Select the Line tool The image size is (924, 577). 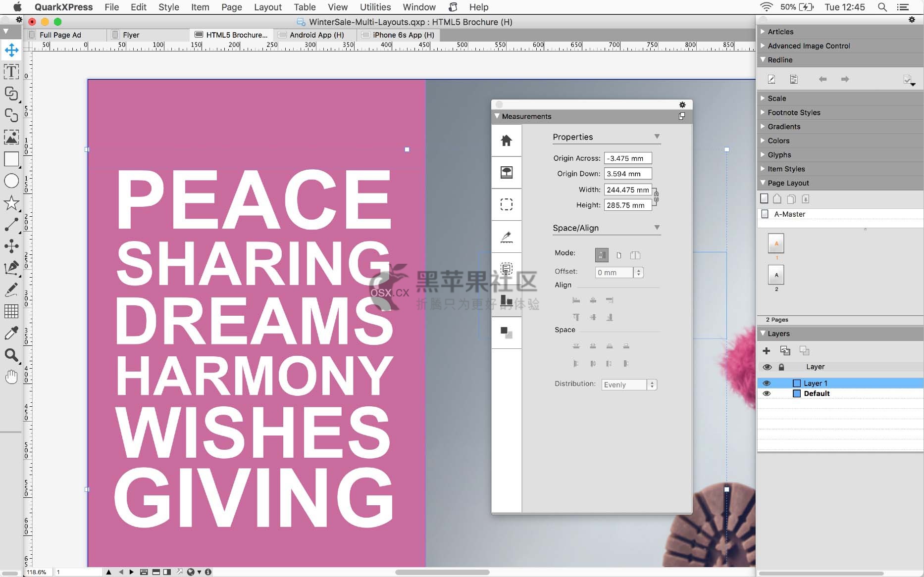pyautogui.click(x=11, y=225)
